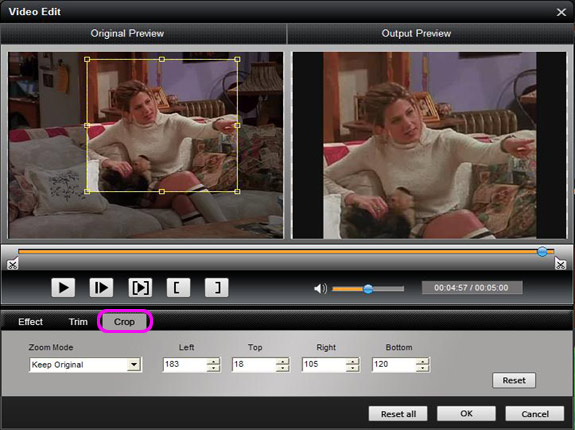Click the Zoom Mode label

(x=51, y=347)
